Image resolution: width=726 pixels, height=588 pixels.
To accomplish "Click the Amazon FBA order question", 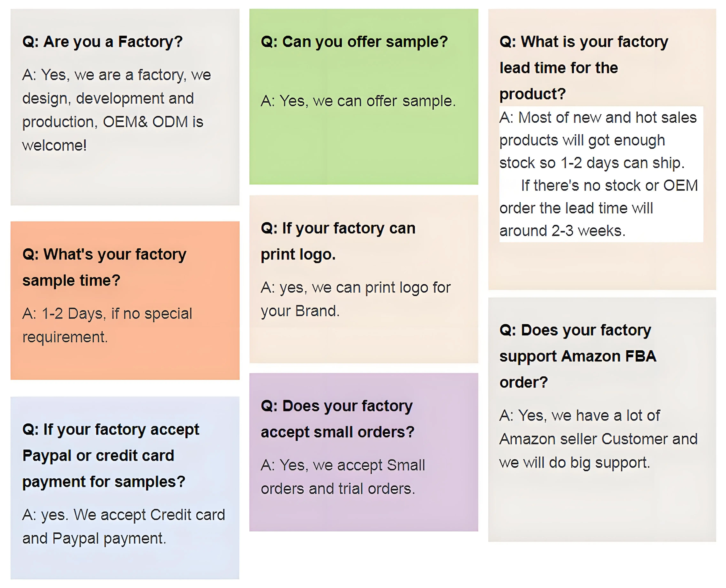I will coord(578,356).
